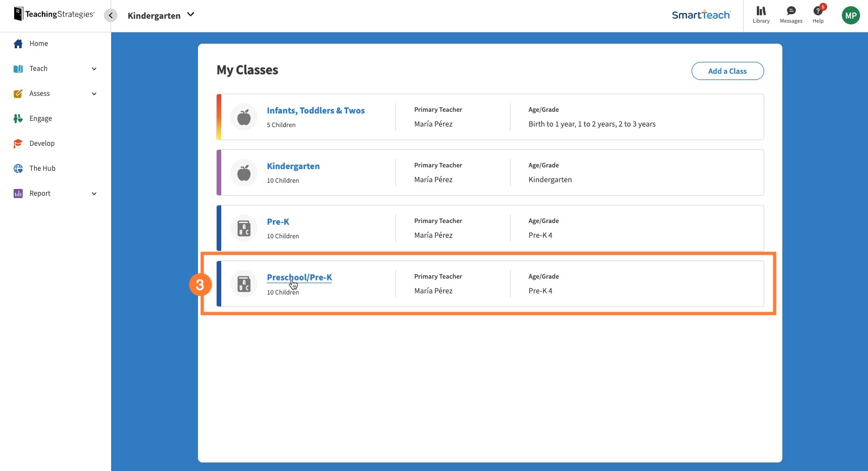Viewport: 868px width, 471px height.
Task: Expand the Teach sidebar section
Action: point(38,68)
